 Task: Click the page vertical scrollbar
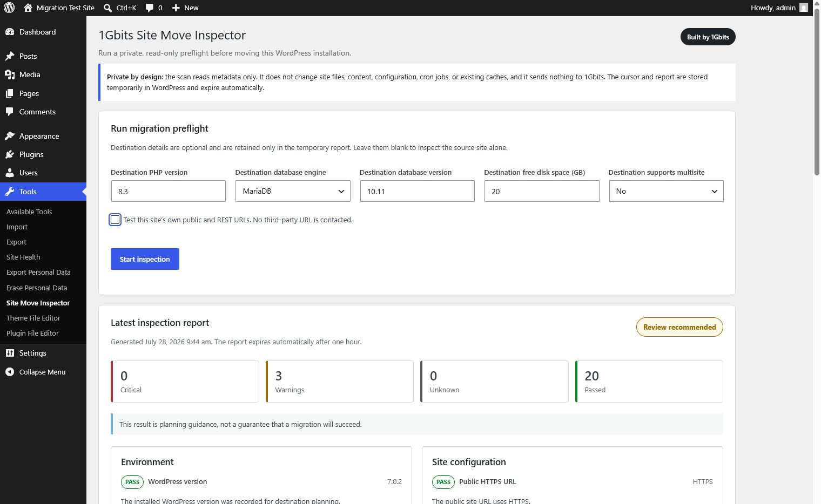point(817,92)
